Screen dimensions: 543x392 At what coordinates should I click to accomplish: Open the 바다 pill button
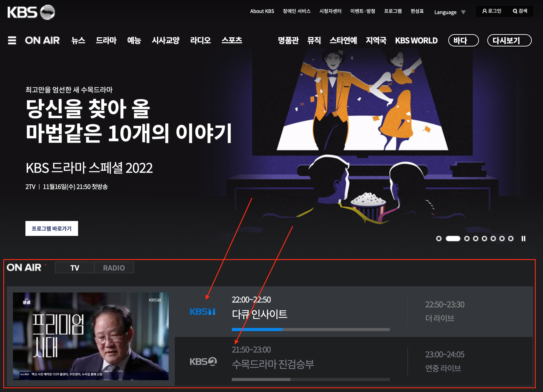tap(463, 40)
